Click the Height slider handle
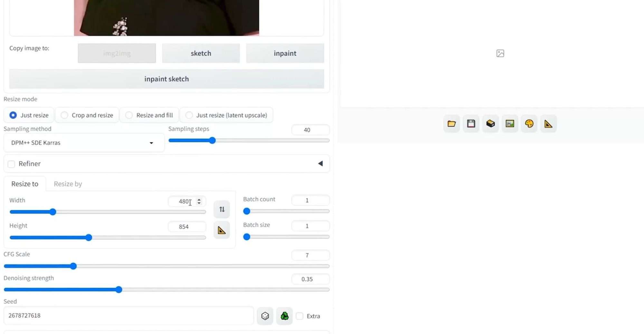 pos(89,237)
